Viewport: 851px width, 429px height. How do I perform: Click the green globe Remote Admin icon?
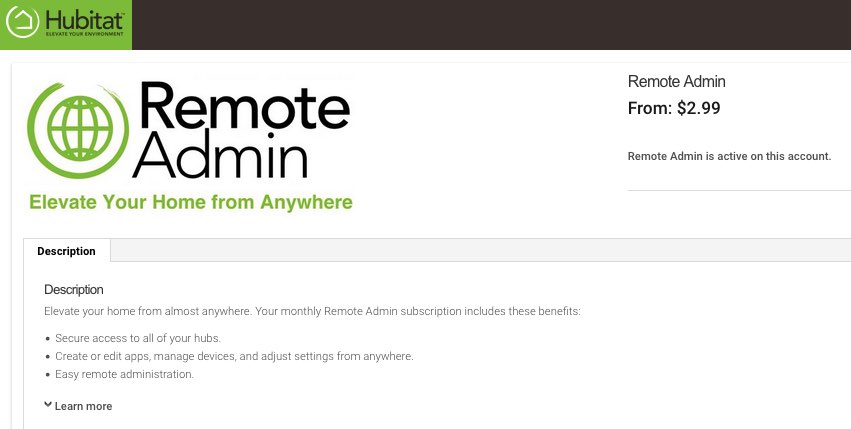[x=78, y=130]
